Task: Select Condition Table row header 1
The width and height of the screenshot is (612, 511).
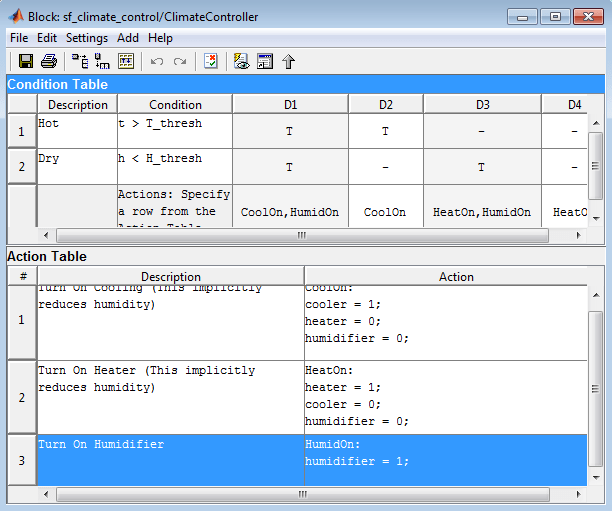Action: [22, 131]
